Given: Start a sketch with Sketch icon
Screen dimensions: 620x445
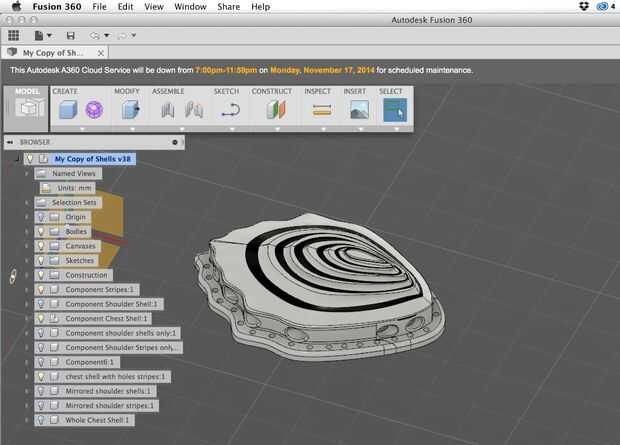Looking at the screenshot, I should (231, 110).
